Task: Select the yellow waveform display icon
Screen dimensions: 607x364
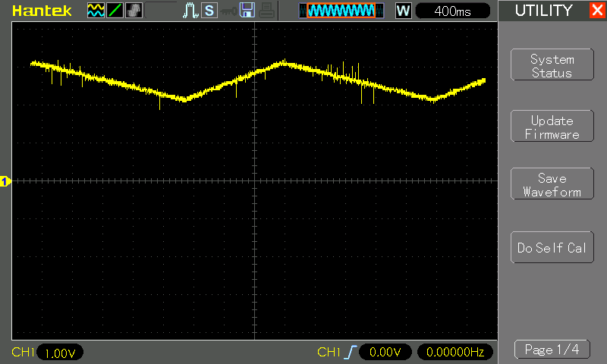Action: click(x=96, y=11)
